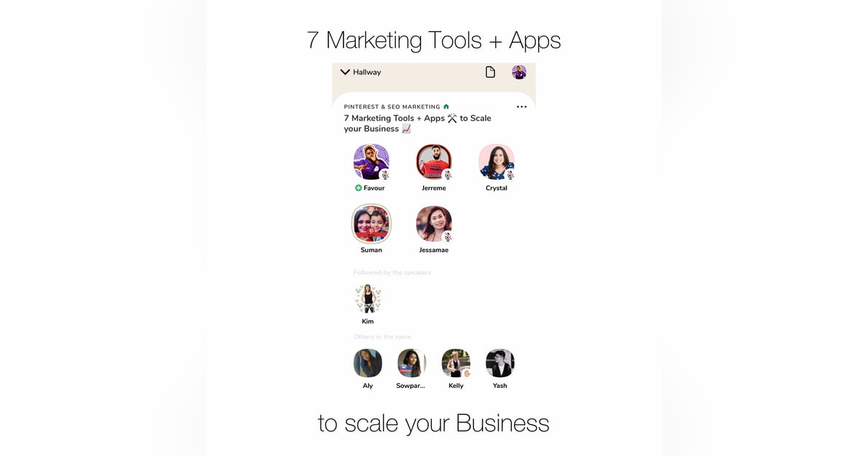Screen dimensions: 868x456
Task: Open Yash's listener avatar
Action: tap(500, 363)
